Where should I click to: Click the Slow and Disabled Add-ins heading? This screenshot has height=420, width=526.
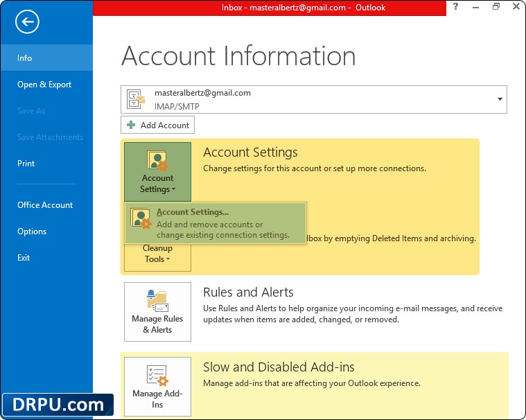pyautogui.click(x=279, y=367)
